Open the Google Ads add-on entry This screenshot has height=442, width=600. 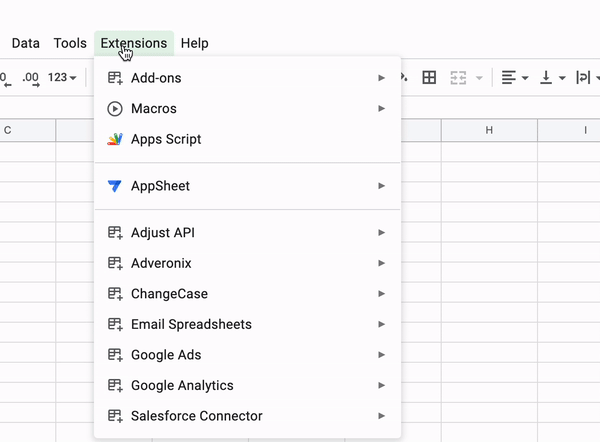point(247,355)
